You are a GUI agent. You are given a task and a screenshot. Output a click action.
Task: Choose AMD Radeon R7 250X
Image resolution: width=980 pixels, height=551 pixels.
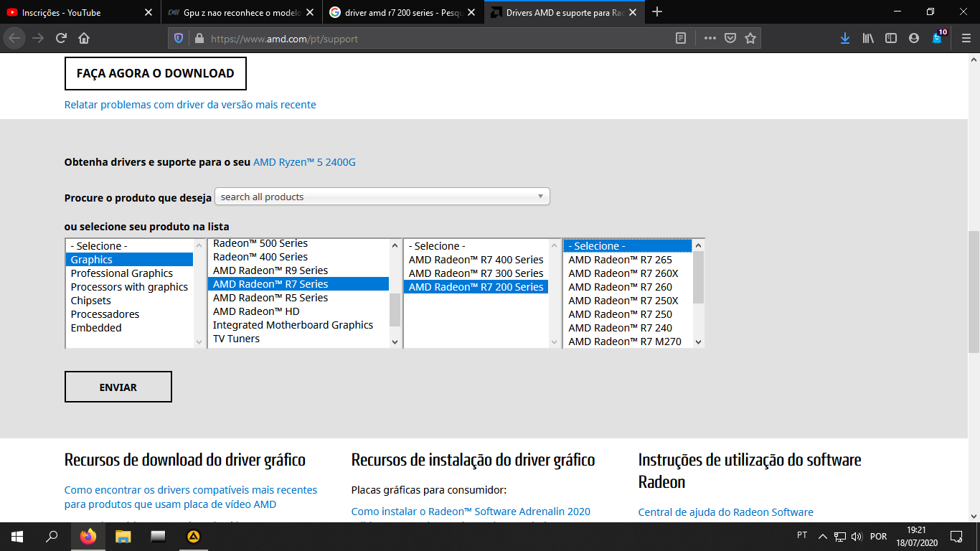(628, 301)
